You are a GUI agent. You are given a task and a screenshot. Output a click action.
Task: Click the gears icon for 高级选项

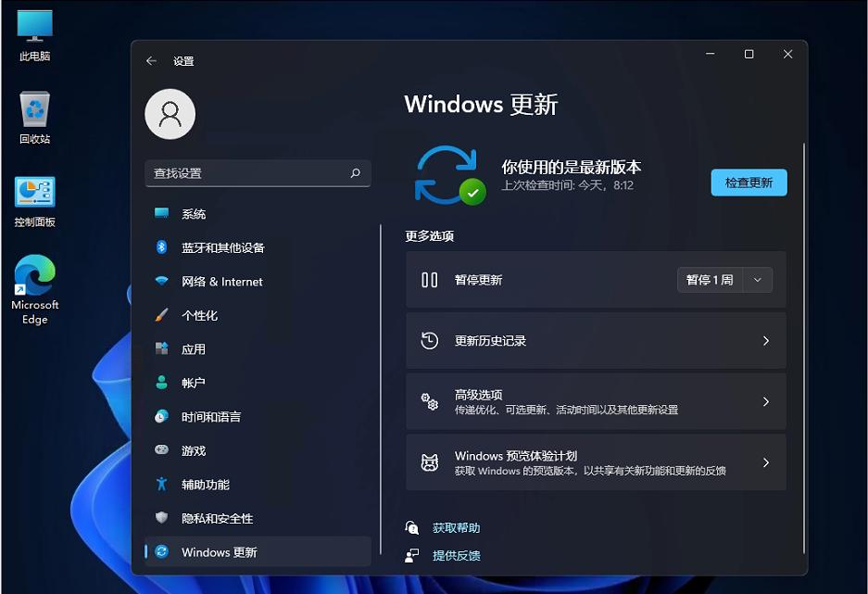pos(430,401)
